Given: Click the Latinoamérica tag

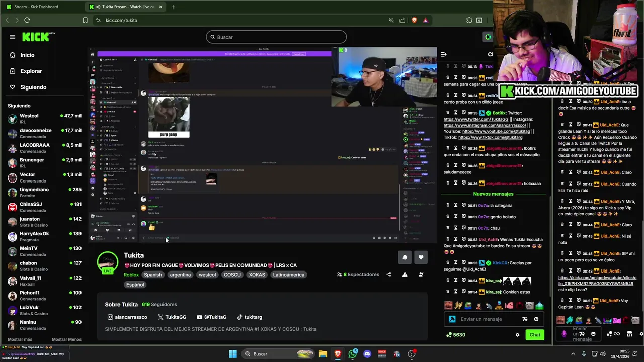Looking at the screenshot, I should pos(288,275).
